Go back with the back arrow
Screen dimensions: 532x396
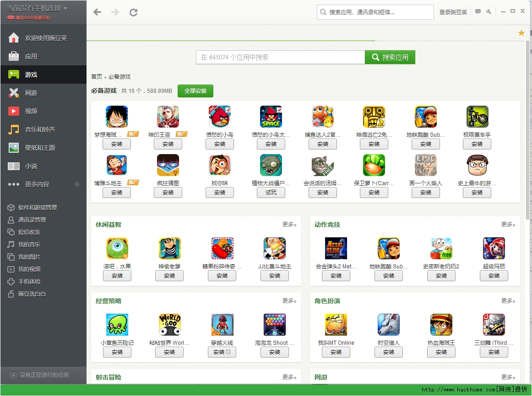click(x=98, y=12)
